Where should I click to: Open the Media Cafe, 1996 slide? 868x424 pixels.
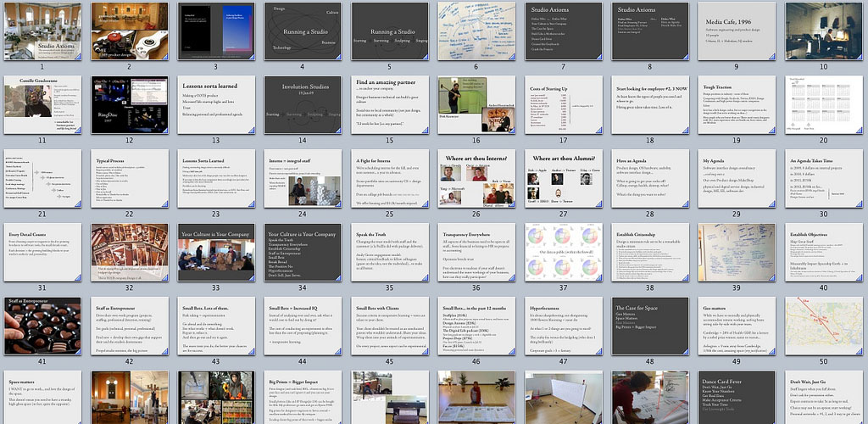tap(730, 31)
